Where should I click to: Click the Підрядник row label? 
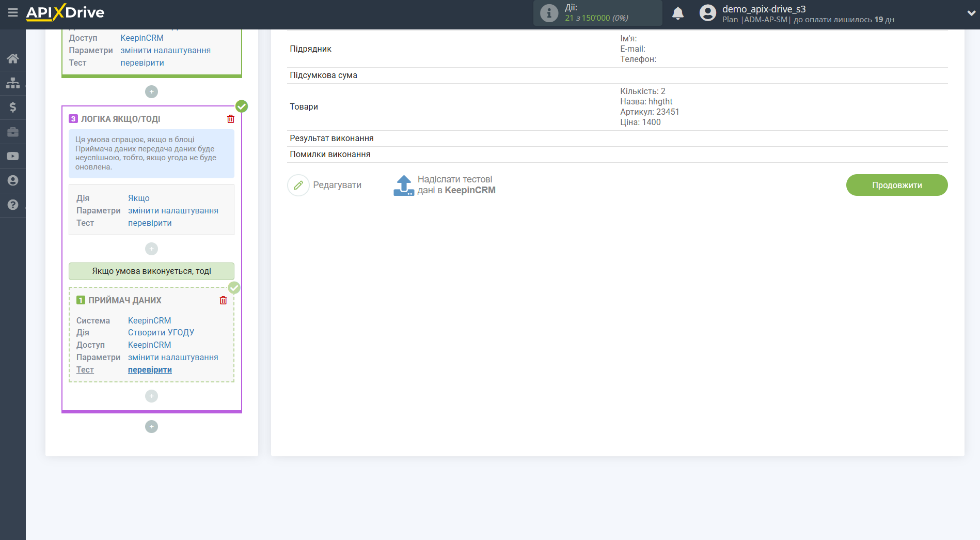(x=311, y=49)
